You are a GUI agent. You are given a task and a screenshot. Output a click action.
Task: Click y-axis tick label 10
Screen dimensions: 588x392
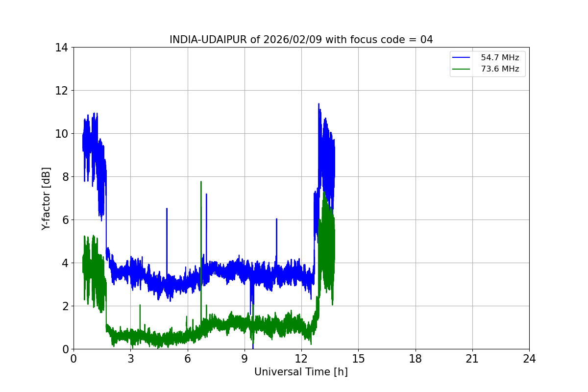(62, 134)
